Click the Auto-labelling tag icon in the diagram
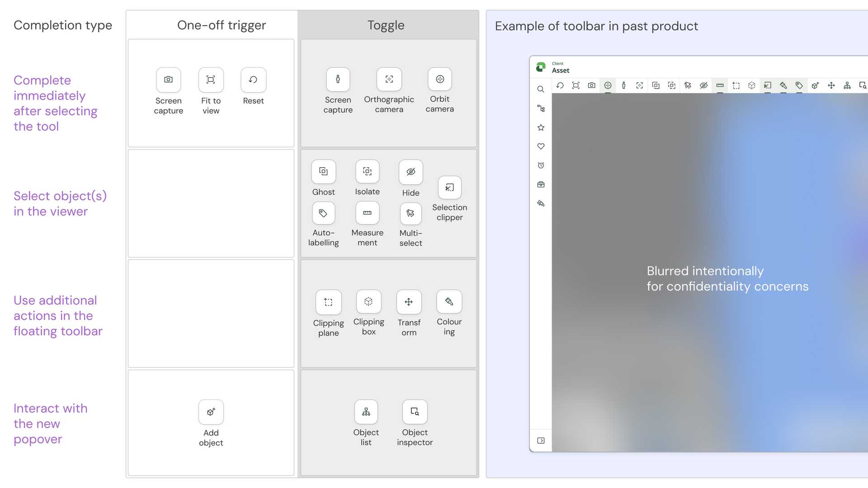 point(323,213)
